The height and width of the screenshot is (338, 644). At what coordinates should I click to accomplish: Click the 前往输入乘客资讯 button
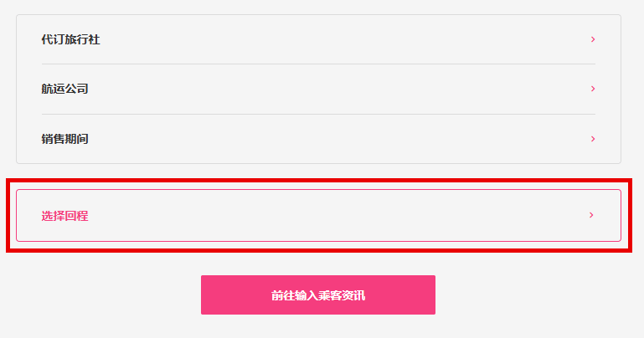point(318,295)
